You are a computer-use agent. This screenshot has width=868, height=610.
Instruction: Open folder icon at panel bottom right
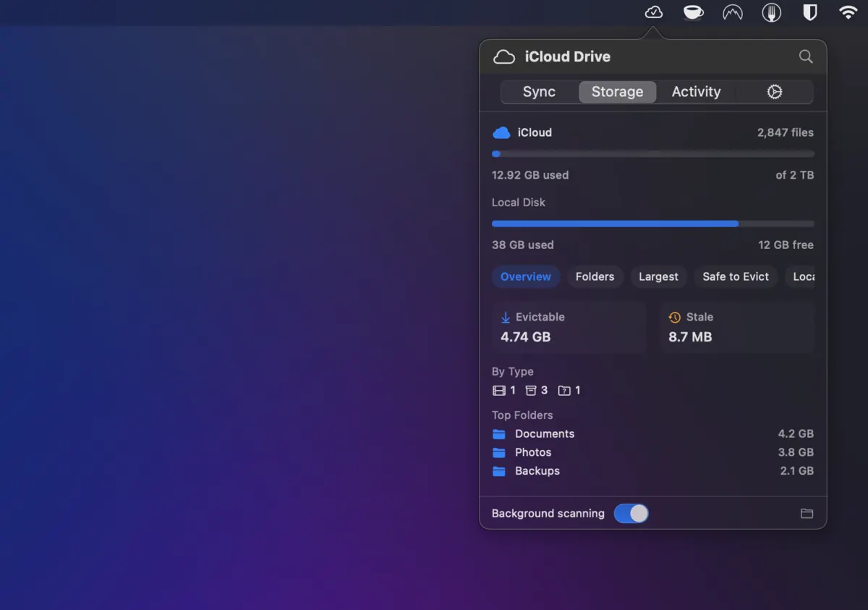807,514
